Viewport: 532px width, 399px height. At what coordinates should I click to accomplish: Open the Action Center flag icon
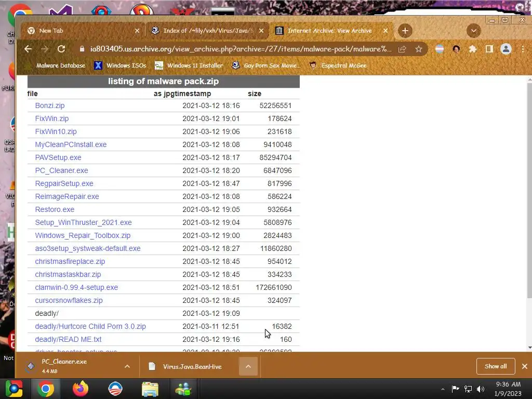tap(455, 389)
